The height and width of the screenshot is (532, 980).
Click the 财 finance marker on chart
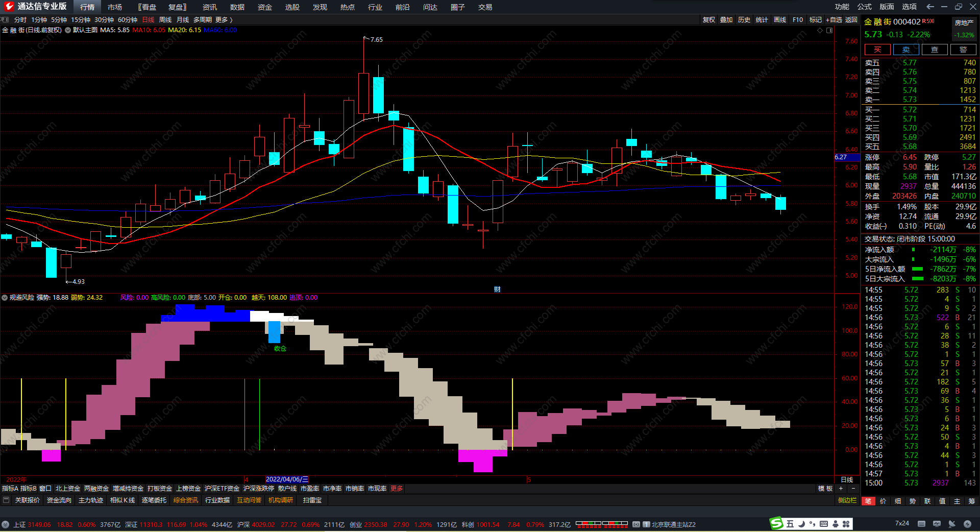pyautogui.click(x=497, y=289)
